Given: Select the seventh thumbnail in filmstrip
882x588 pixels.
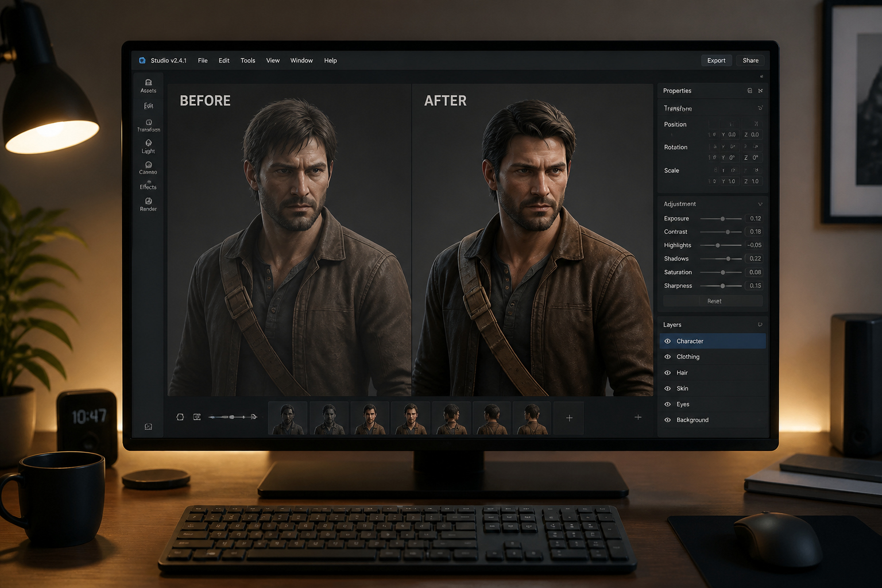Looking at the screenshot, I should coord(532,418).
